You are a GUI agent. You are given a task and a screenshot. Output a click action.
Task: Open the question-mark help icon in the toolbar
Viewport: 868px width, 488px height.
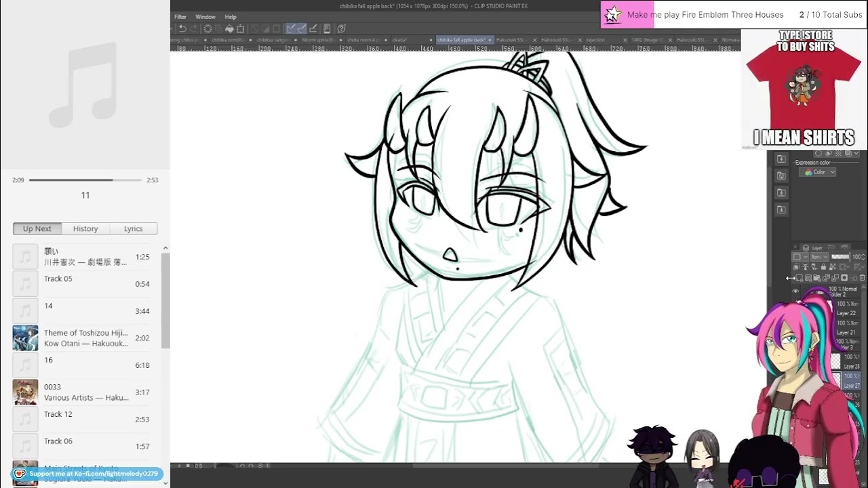coord(341,28)
